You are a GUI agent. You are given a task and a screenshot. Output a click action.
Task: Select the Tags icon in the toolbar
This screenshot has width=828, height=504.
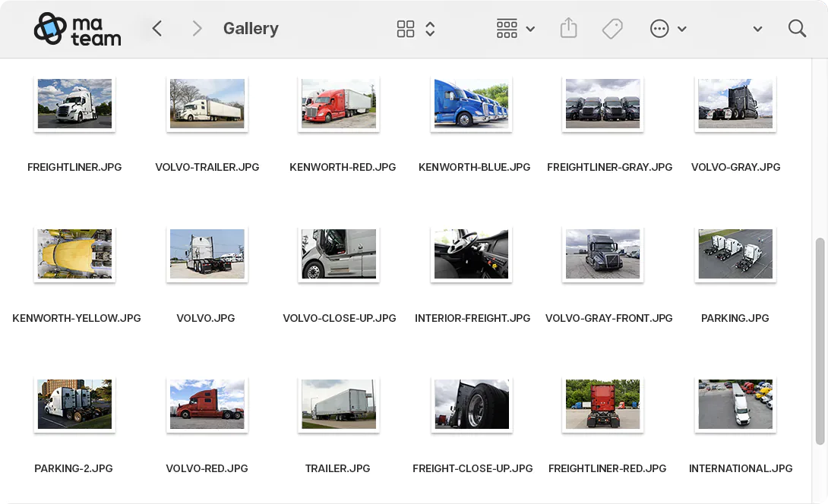pyautogui.click(x=612, y=28)
